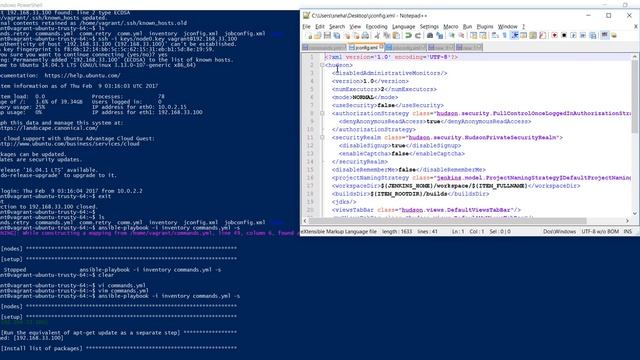Screen dimensions: 640x360
Task: Open the Encoding menu
Action: pyautogui.click(x=376, y=27)
